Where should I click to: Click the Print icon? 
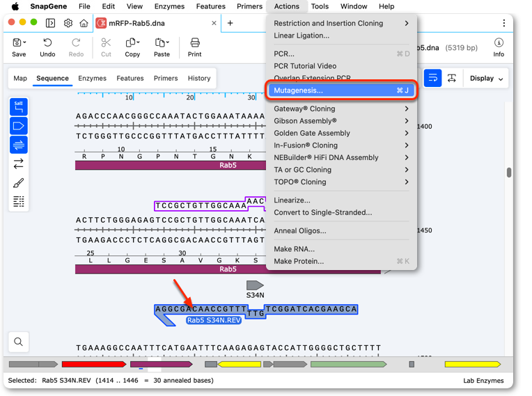(195, 42)
